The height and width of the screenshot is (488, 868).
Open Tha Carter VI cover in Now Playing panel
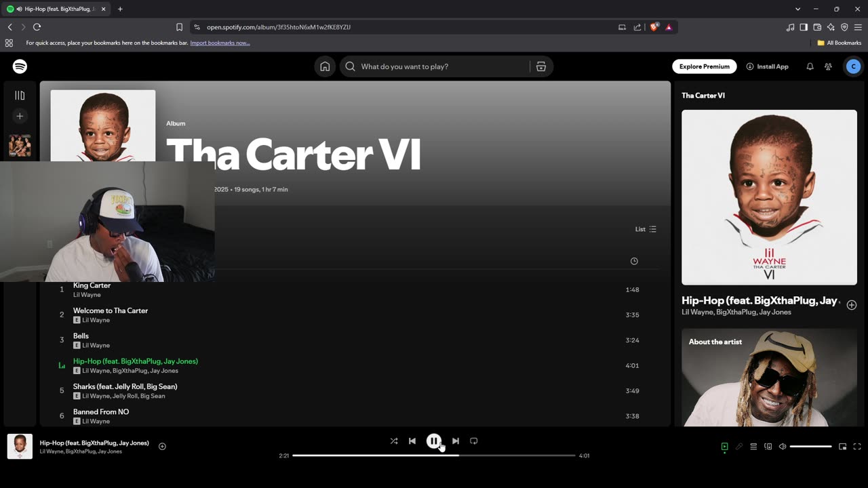[769, 197]
